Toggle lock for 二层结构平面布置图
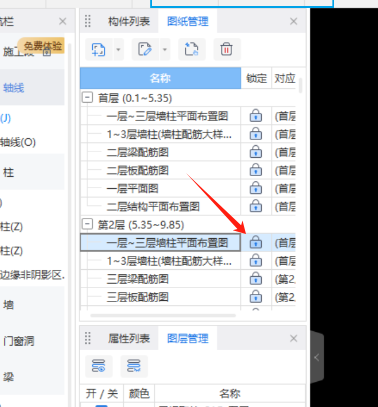This screenshot has height=407, width=378. coord(256,206)
